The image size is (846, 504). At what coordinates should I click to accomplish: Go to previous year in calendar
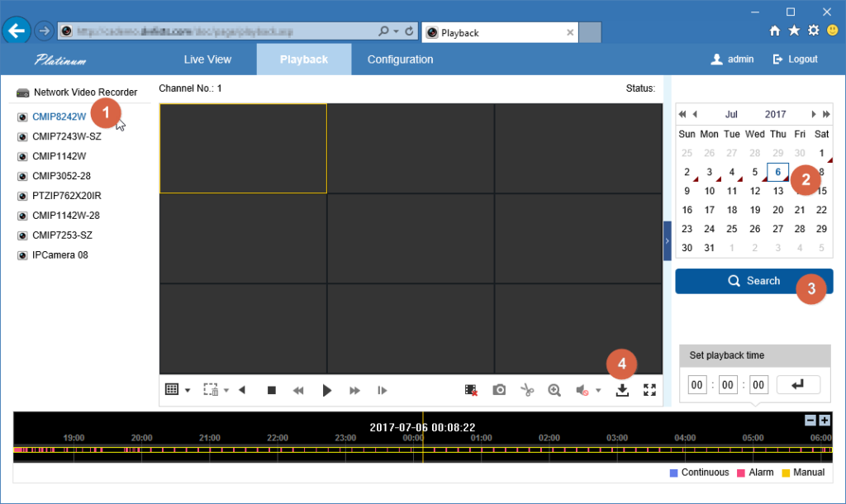(x=682, y=114)
